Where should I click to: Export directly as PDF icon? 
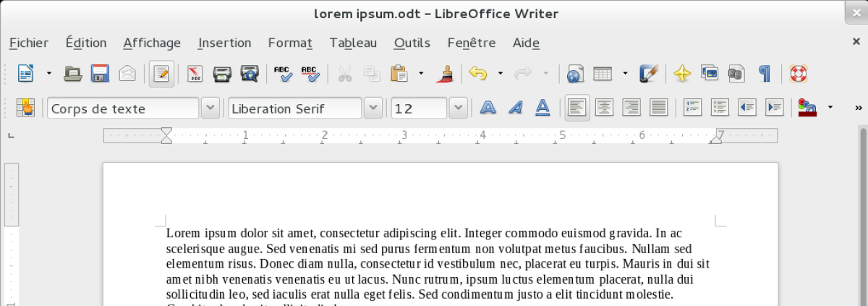[x=195, y=73]
